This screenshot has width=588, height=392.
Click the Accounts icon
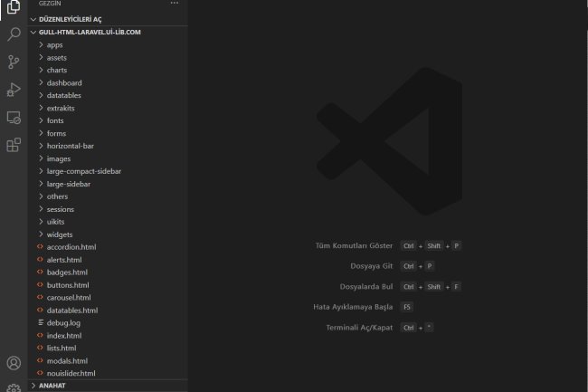coord(14,363)
